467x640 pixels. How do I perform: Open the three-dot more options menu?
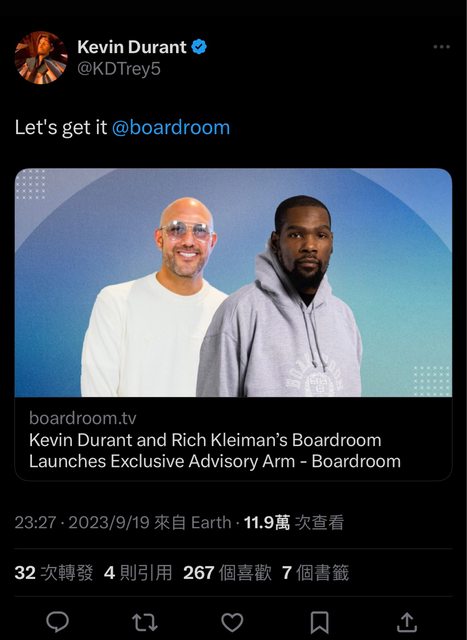point(442,47)
